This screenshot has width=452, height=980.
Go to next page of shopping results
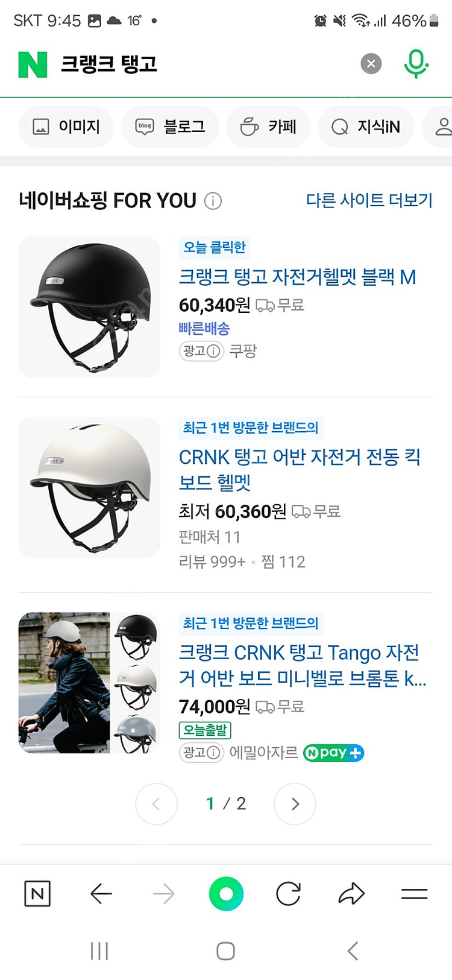coord(295,804)
